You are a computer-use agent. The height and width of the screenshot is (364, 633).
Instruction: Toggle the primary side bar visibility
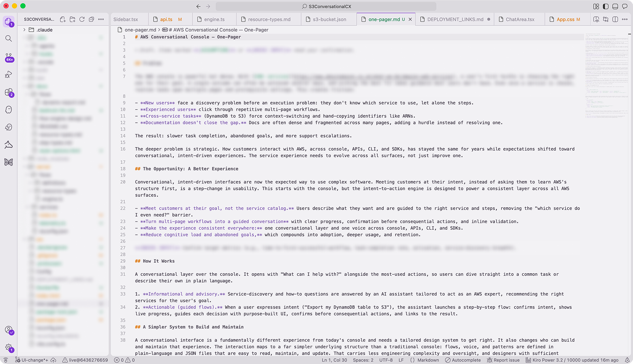click(606, 6)
